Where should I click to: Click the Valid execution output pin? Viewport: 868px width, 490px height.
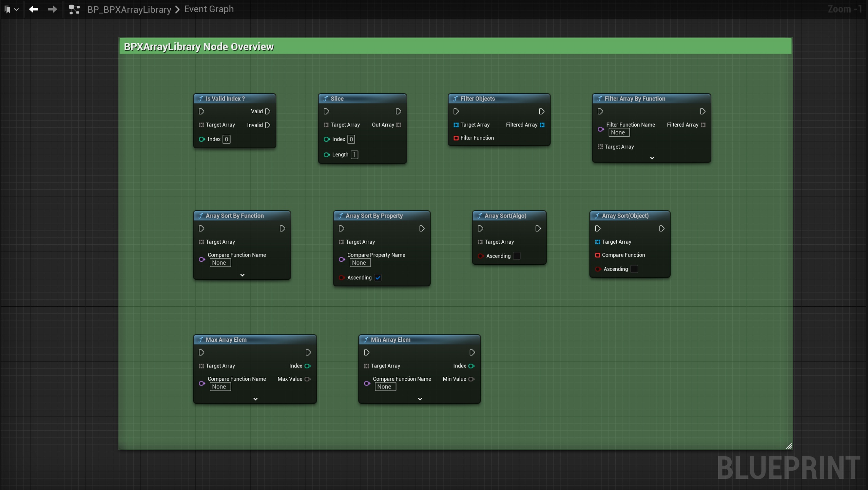click(268, 111)
